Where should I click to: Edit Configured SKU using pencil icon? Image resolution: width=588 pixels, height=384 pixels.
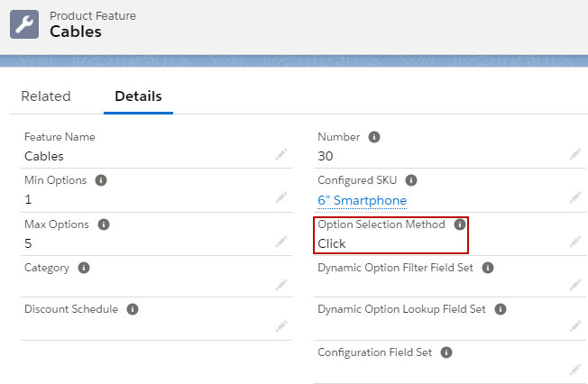[574, 197]
